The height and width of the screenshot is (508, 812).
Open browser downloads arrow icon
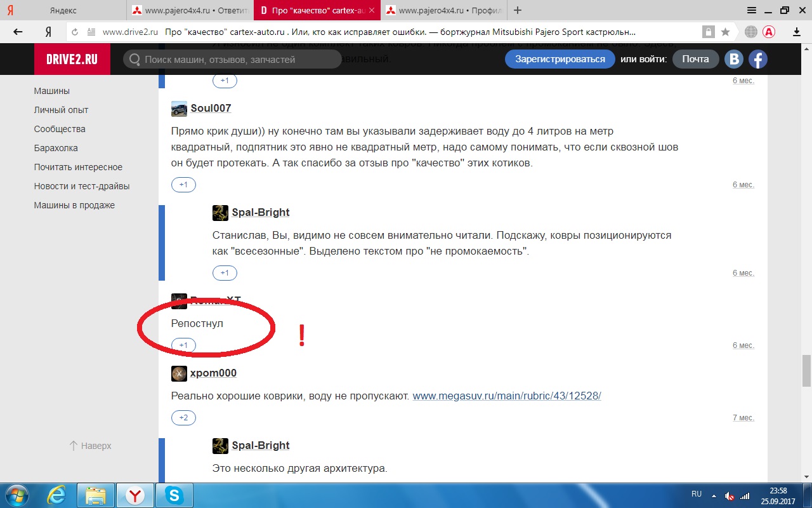click(798, 32)
